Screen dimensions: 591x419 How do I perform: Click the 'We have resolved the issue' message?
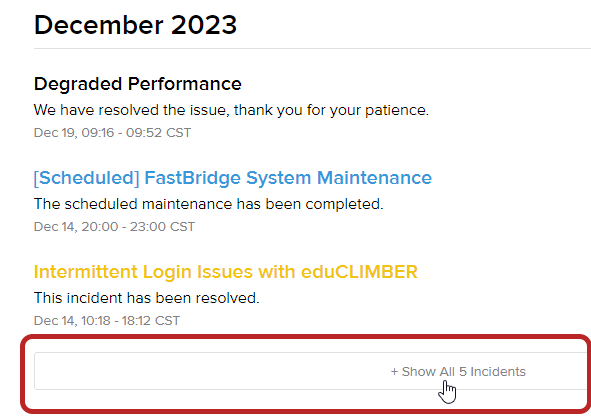(231, 110)
